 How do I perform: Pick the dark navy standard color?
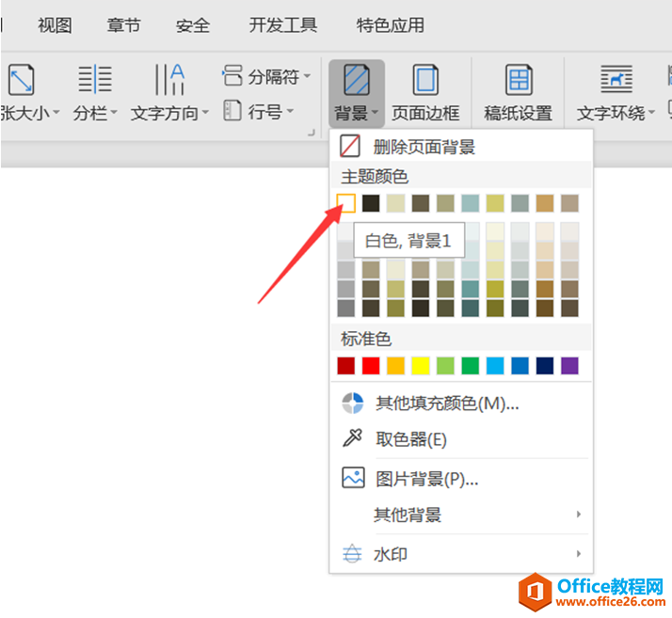(x=545, y=366)
